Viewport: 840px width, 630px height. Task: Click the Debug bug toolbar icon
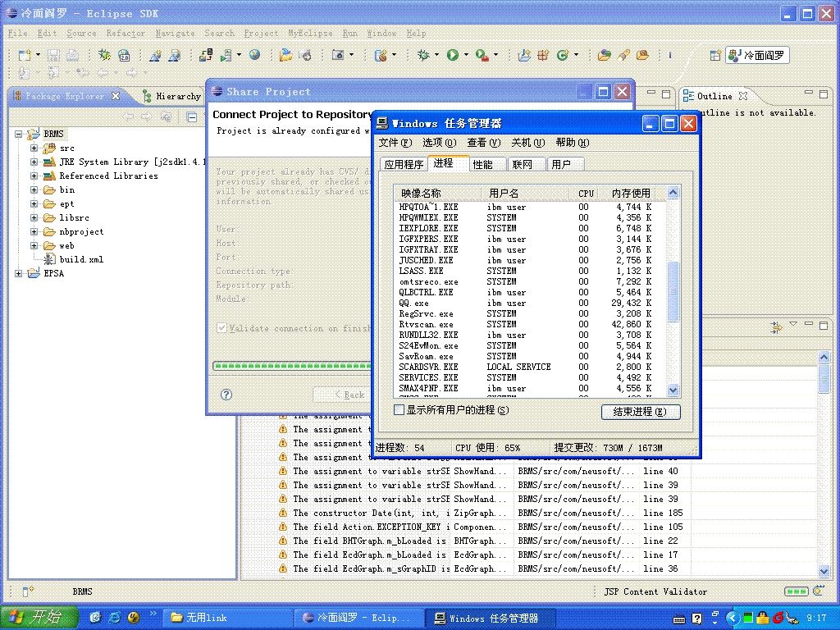424,55
